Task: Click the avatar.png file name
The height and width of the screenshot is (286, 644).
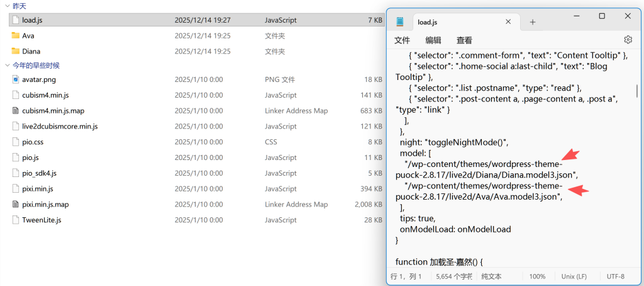Action: click(39, 79)
